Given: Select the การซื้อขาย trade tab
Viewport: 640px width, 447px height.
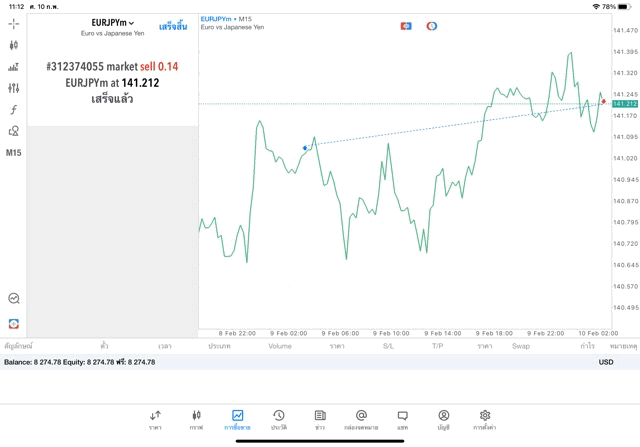Looking at the screenshot, I should coord(237,420).
